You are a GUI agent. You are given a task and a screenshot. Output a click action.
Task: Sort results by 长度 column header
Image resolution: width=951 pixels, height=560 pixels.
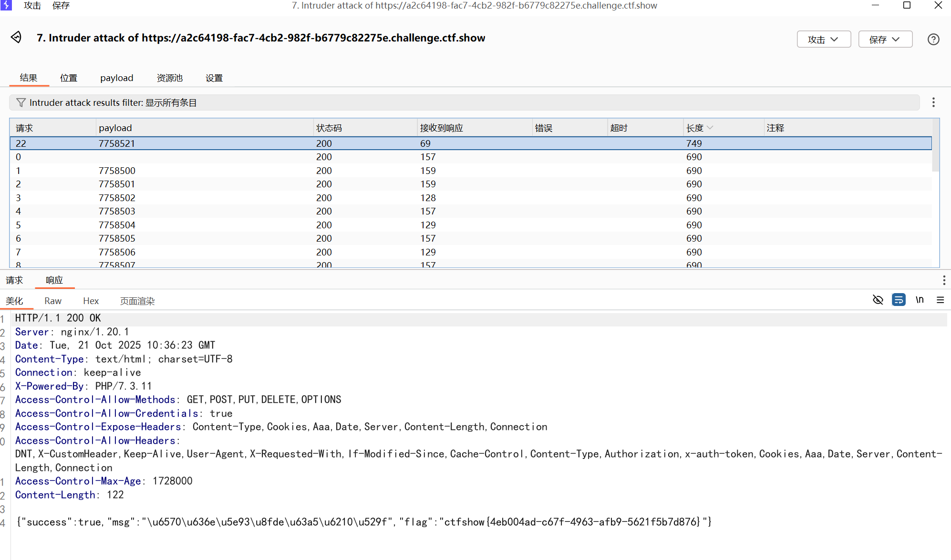[x=695, y=128]
